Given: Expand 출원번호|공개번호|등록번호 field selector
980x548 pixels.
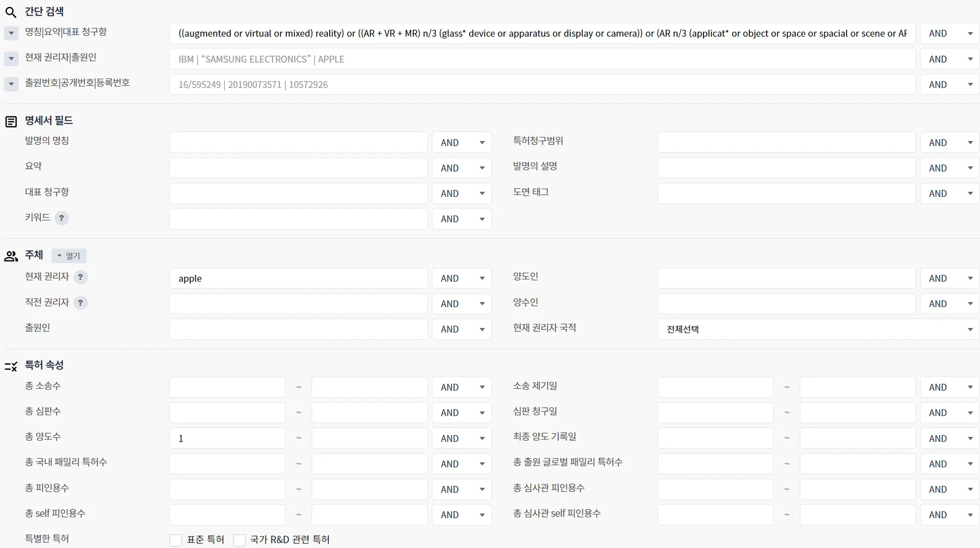Looking at the screenshot, I should (x=11, y=84).
